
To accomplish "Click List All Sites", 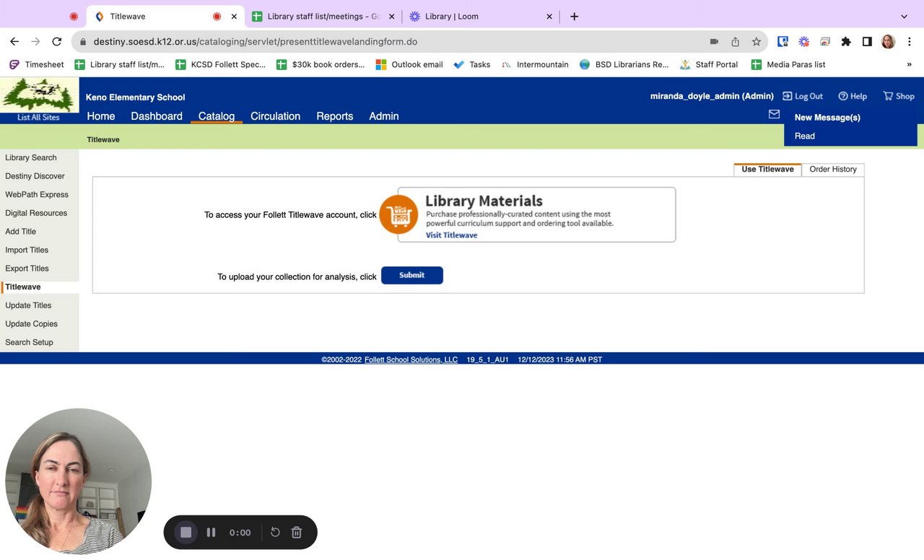I will pos(39,118).
